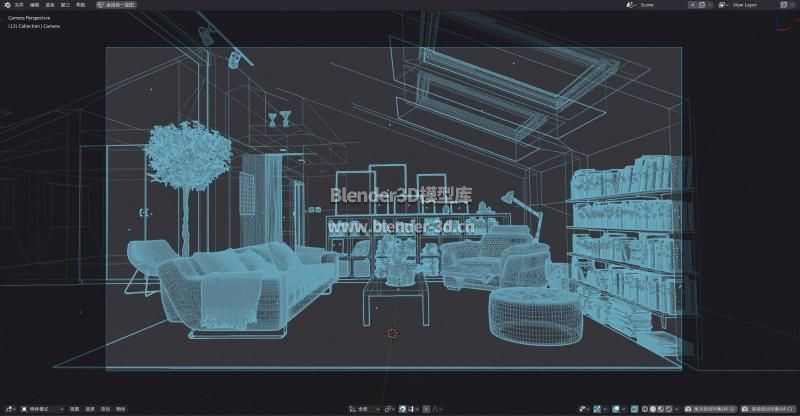Open the proportional falloff dropdown

(x=437, y=409)
